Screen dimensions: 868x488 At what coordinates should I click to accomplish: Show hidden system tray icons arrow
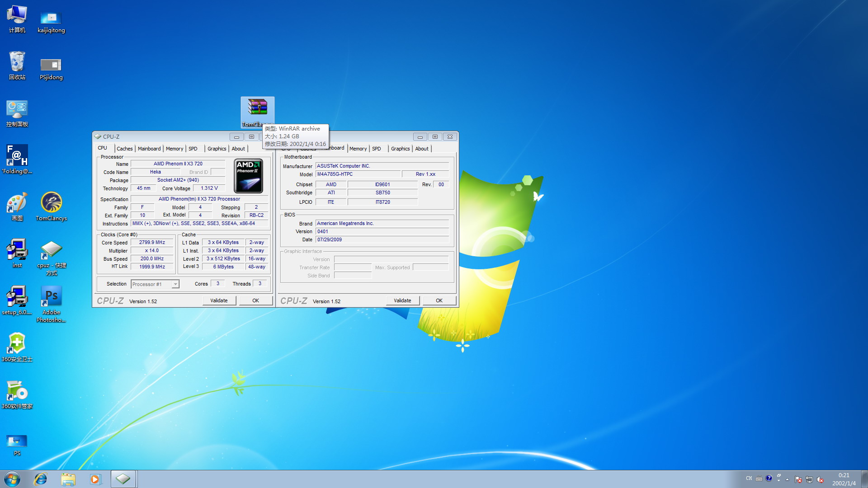pos(787,479)
